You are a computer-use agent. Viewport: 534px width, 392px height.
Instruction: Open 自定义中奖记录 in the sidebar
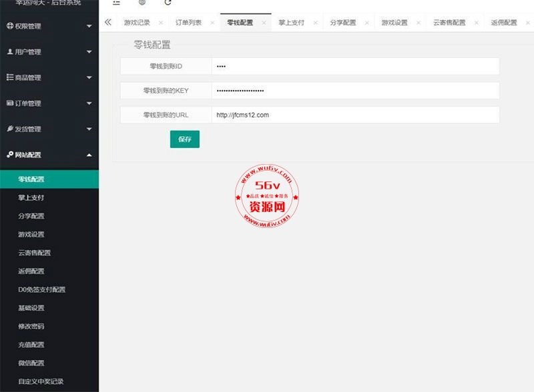point(49,381)
